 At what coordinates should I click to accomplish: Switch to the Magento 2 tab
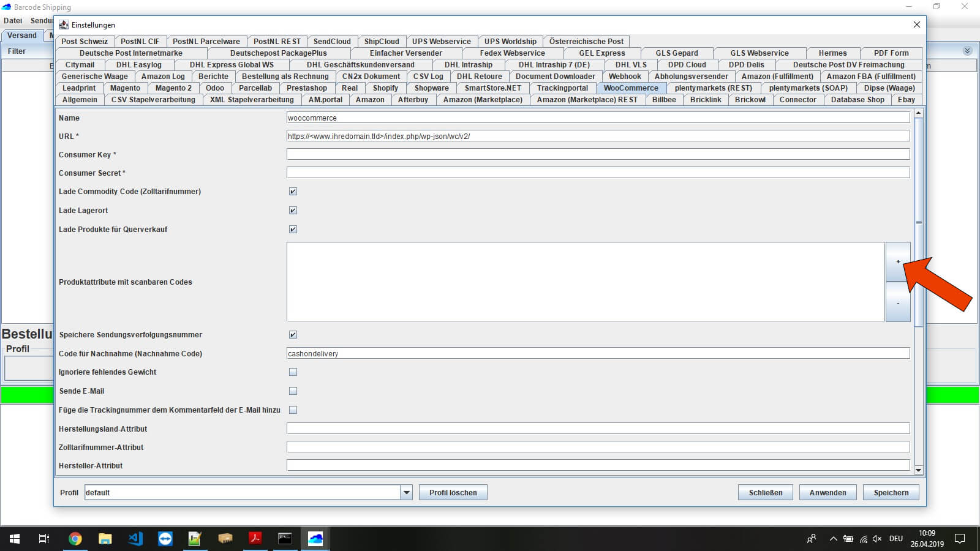coord(173,88)
